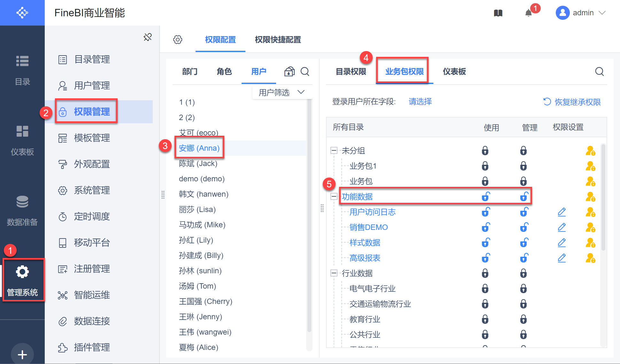Open 数据准备 database icon in left nav
Viewport: 620px width, 364px height.
22,202
